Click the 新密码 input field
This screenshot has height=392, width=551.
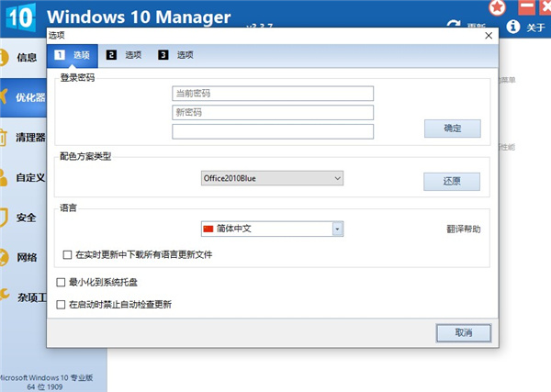(x=273, y=112)
